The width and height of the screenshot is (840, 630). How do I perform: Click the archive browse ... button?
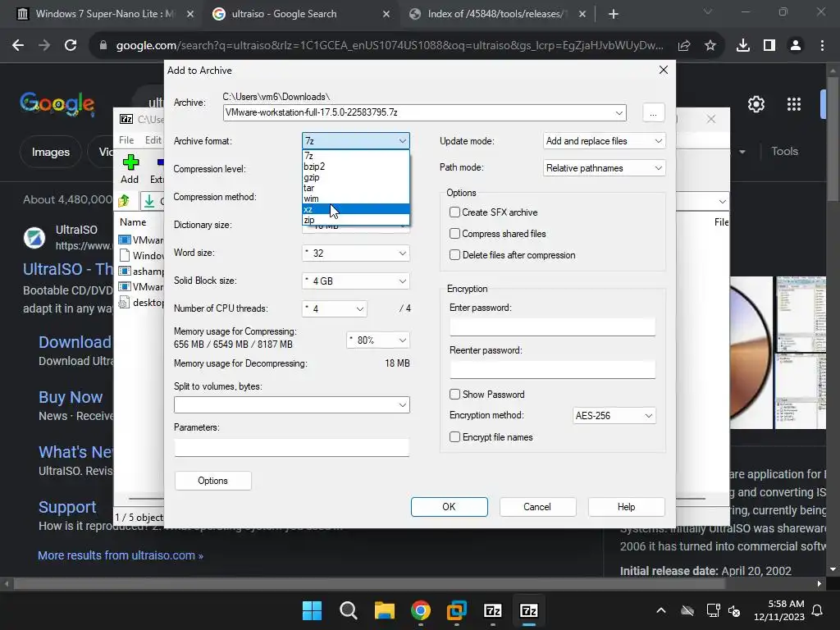[x=653, y=113]
